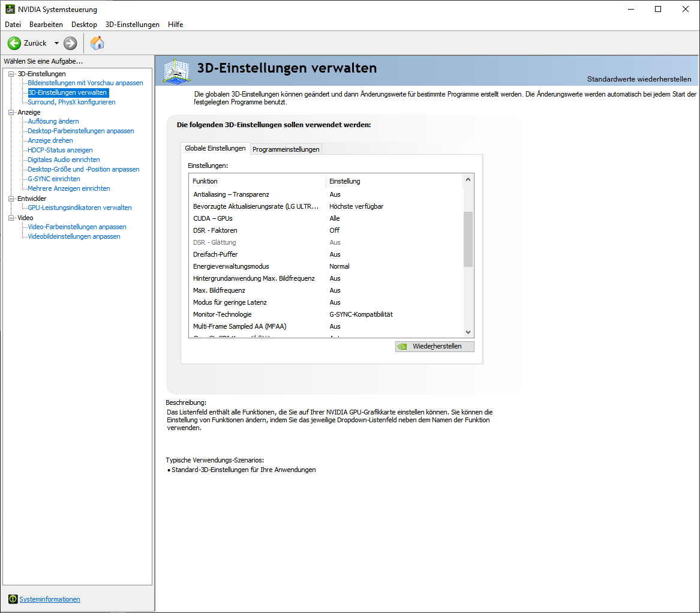Screen dimensions: 700x613
Task: Select the Monitor-Technologie row
Action: click(x=326, y=315)
